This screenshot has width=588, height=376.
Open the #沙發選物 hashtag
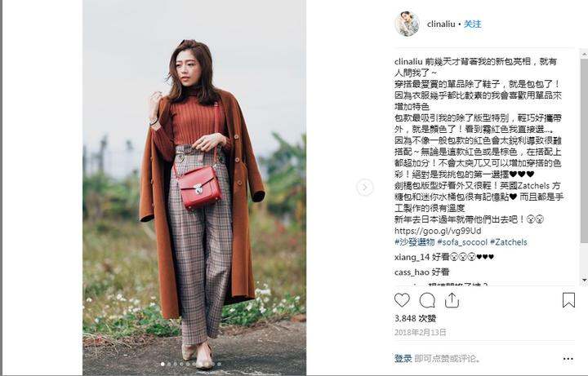tap(414, 242)
